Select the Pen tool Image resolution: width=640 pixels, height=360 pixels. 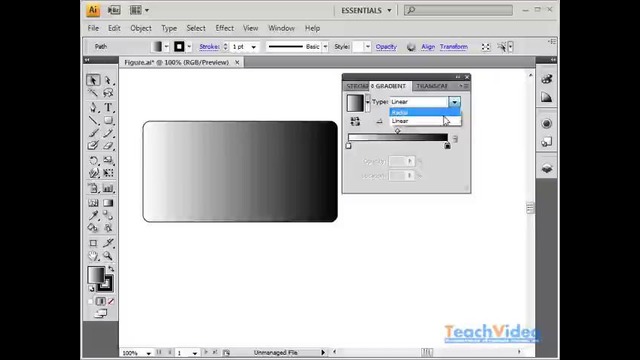93,107
